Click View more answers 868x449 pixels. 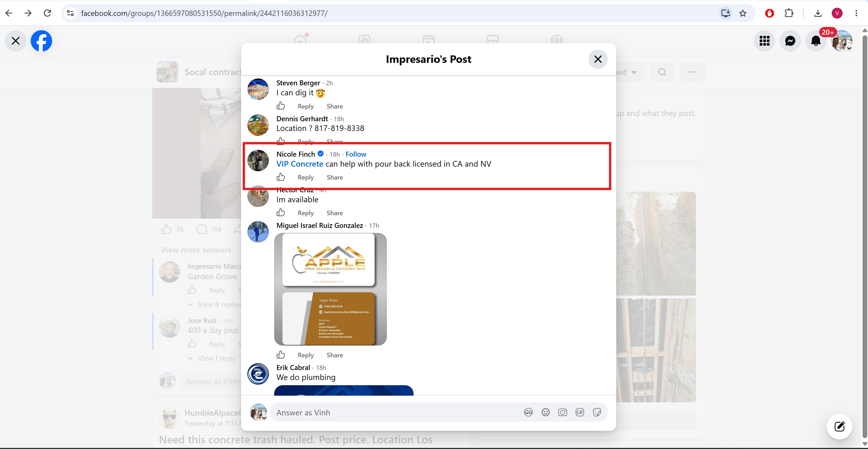click(x=196, y=250)
